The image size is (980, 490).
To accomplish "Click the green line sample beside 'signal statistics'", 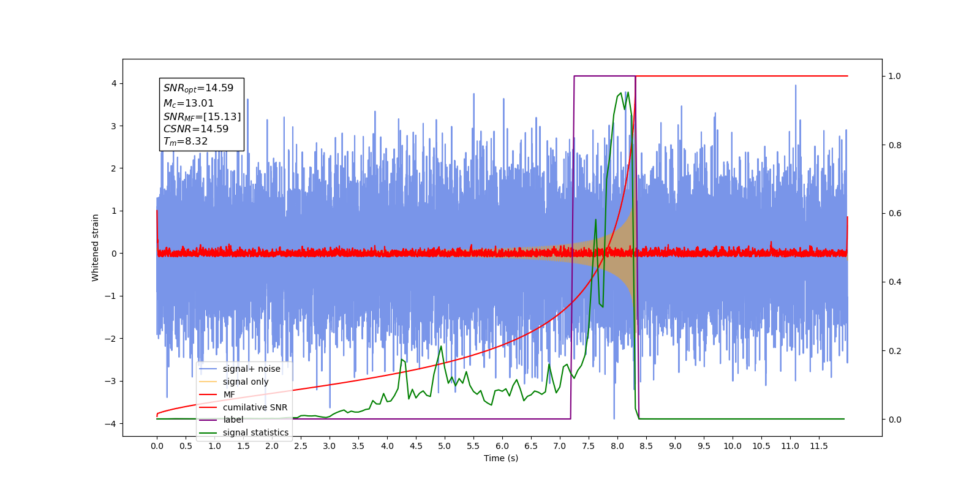I will pos(208,432).
